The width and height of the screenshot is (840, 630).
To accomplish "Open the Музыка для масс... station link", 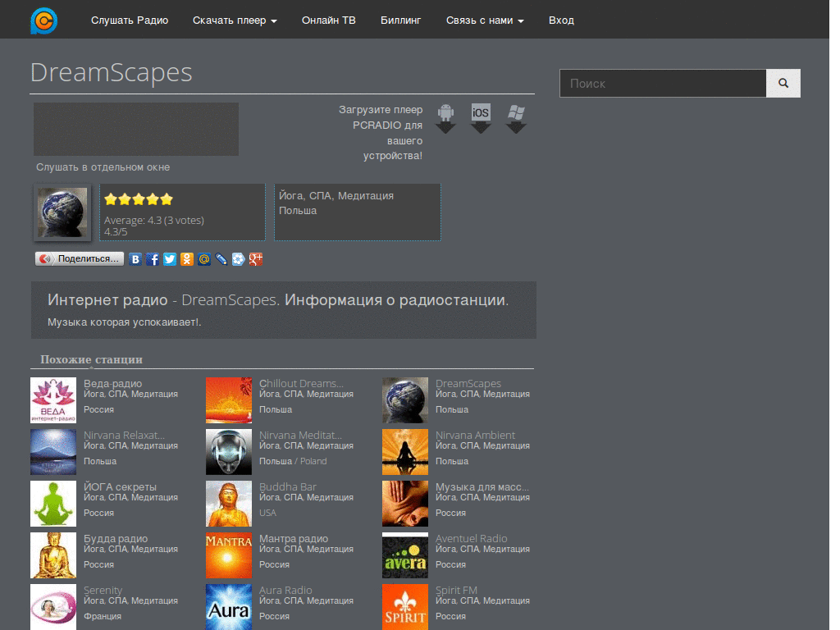I will [482, 487].
